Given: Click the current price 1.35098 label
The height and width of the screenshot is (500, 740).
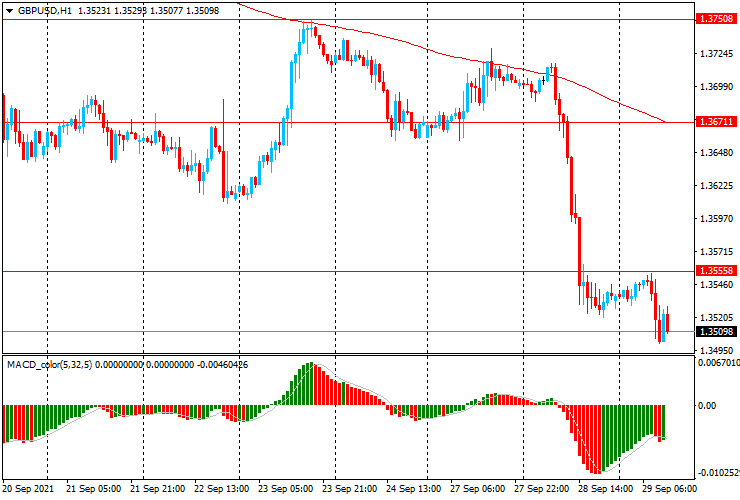Looking at the screenshot, I should [x=716, y=331].
